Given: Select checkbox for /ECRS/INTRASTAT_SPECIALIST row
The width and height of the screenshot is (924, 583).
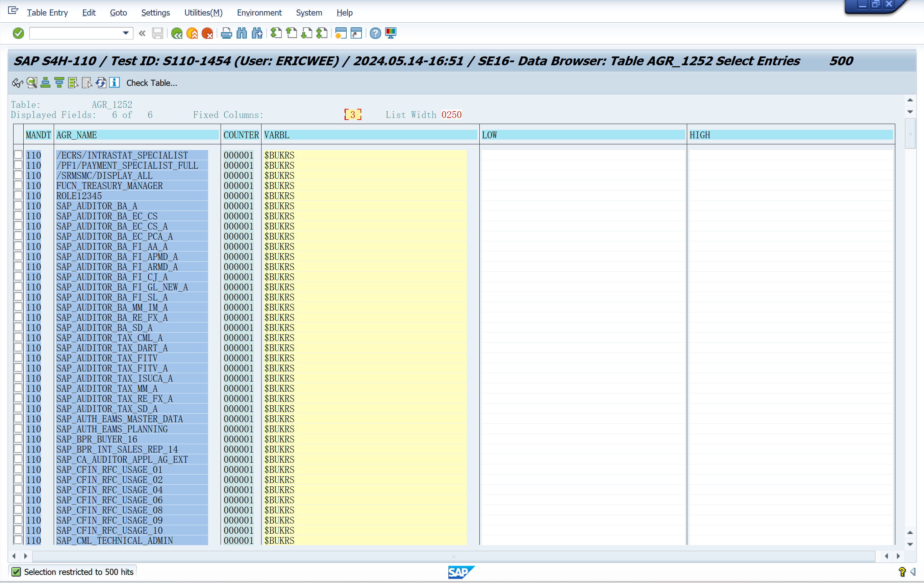Looking at the screenshot, I should (18, 155).
